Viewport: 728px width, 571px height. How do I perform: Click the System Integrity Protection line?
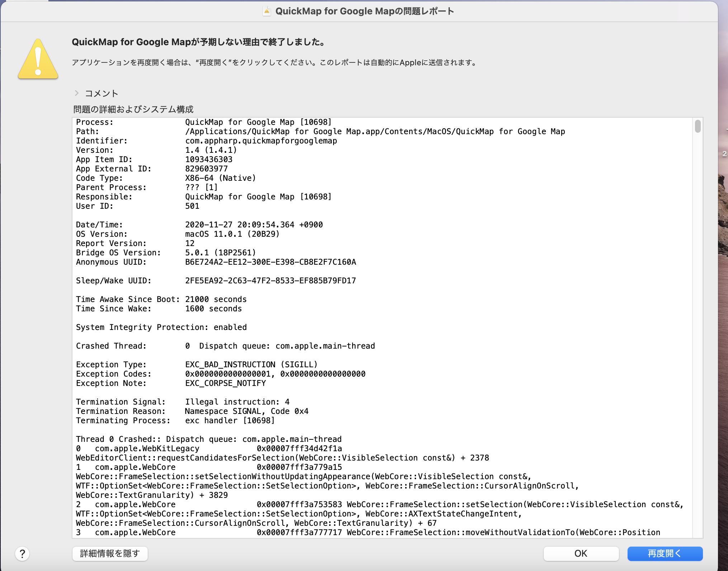(x=161, y=327)
